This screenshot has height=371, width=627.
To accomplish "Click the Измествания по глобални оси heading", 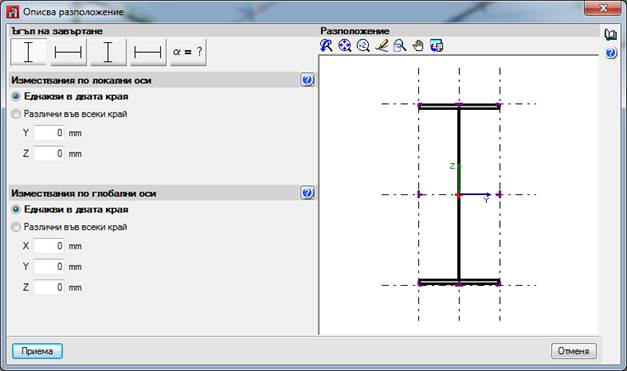I will click(x=84, y=193).
